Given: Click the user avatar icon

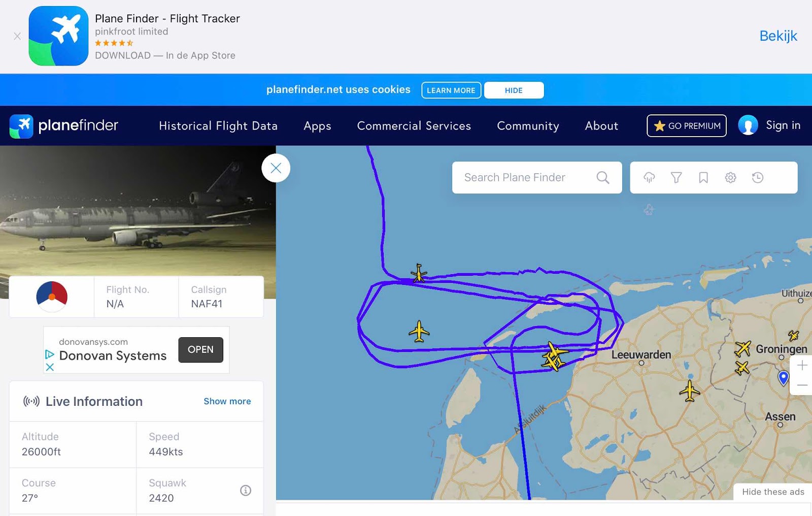Looking at the screenshot, I should click(x=748, y=125).
